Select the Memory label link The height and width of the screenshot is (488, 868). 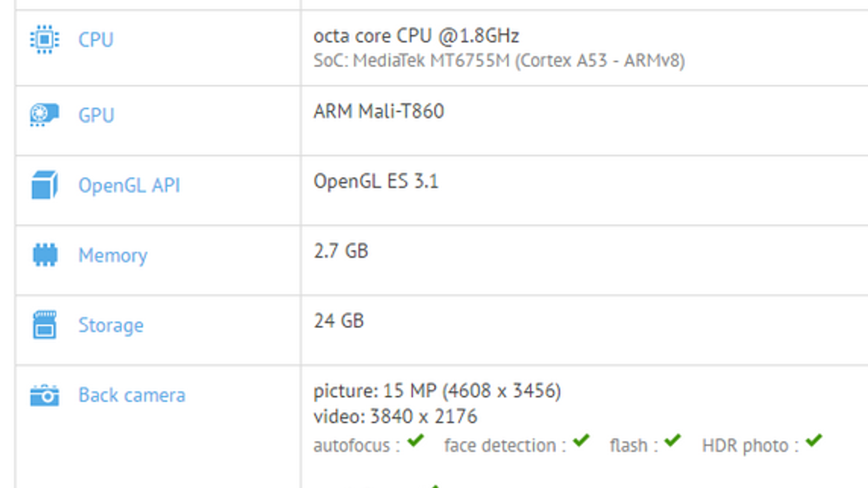[x=113, y=255]
